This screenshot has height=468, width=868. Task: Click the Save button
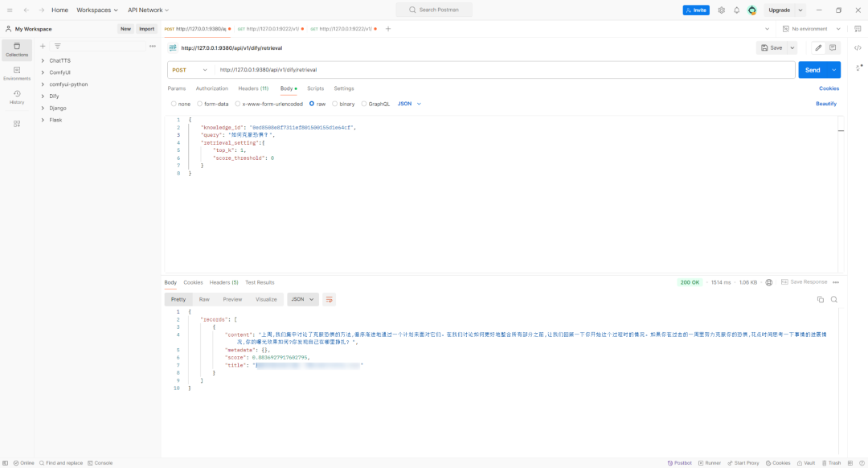pos(772,47)
